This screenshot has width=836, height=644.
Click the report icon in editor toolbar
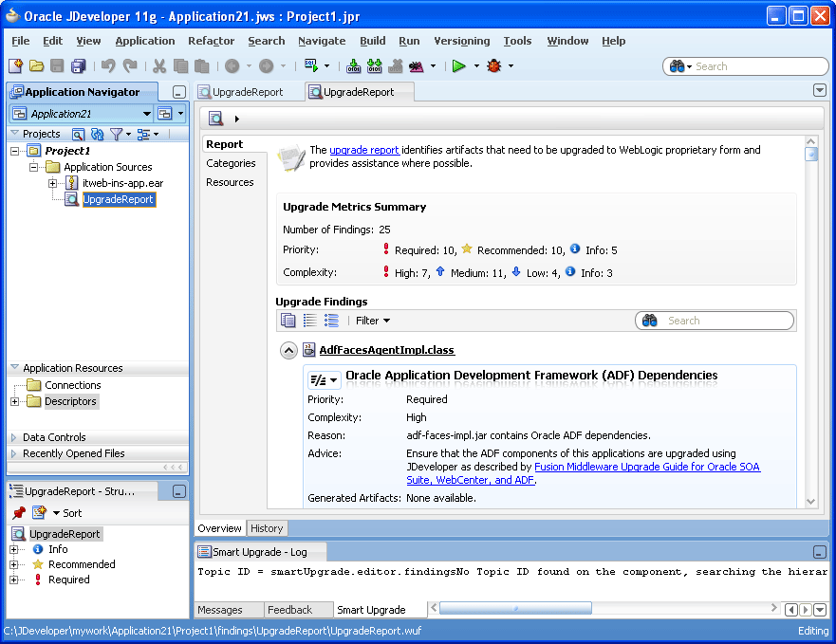coord(216,119)
